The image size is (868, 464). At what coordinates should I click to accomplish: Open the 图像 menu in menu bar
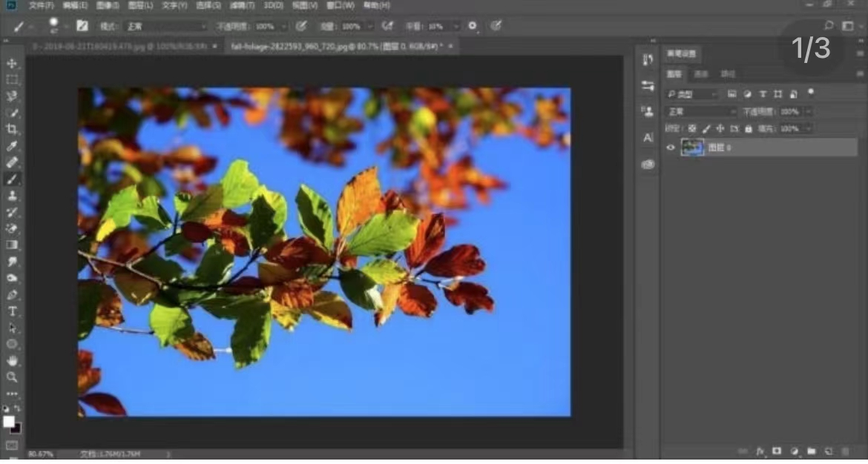[x=108, y=5]
